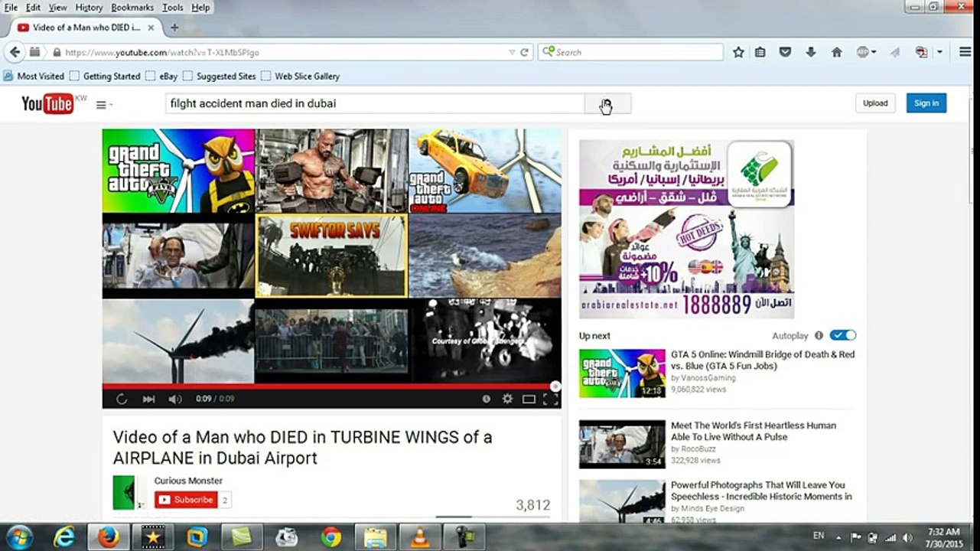Go to YouTube home via logo

pyautogui.click(x=49, y=103)
